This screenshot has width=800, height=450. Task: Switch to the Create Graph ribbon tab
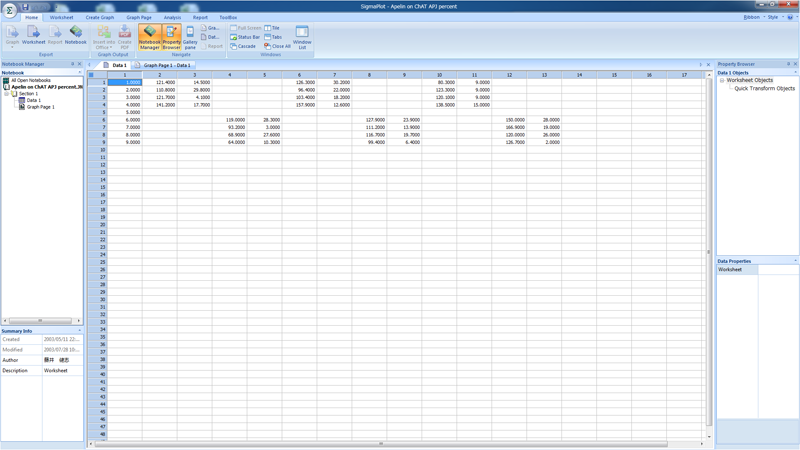coord(99,17)
